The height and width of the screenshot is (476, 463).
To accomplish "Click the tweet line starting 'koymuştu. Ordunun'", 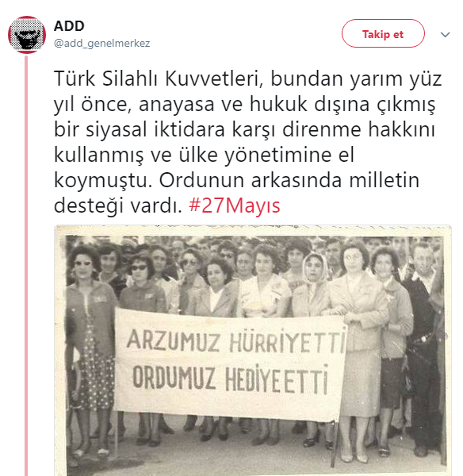I will 237,180.
